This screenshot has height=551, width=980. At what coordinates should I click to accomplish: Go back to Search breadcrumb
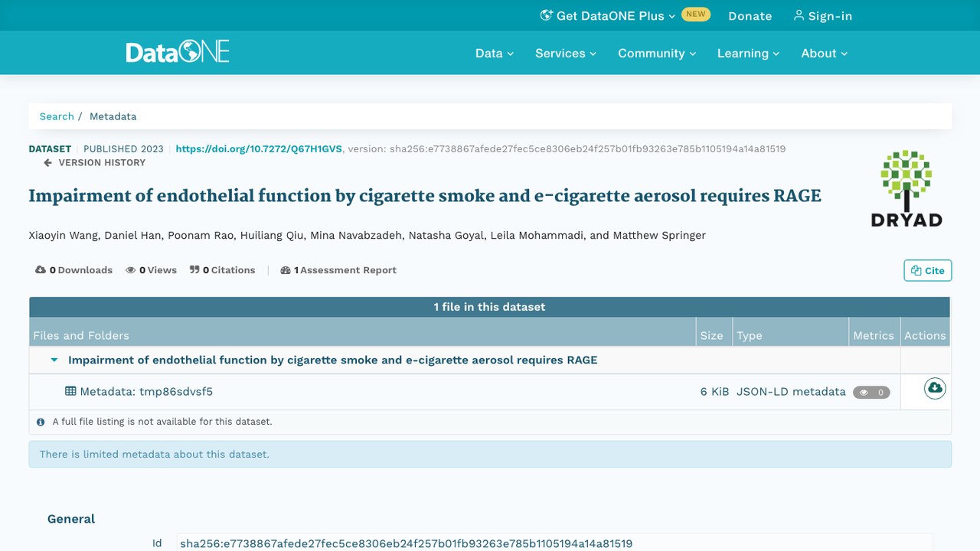pos(57,116)
